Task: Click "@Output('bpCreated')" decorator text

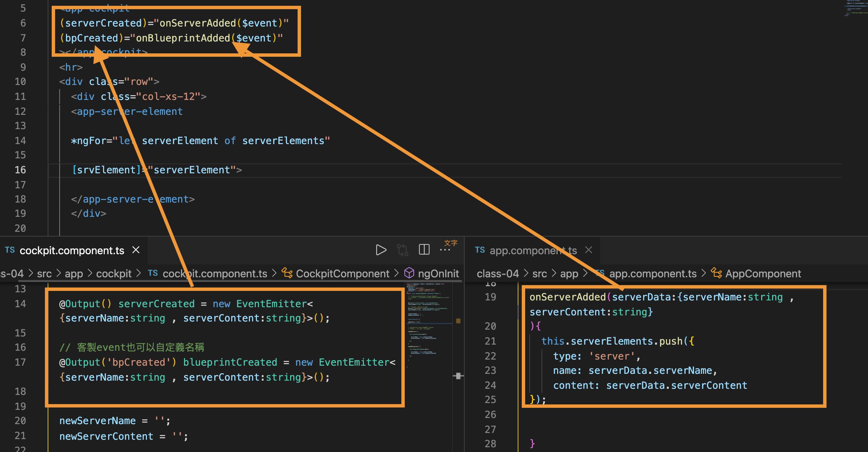Action: (x=118, y=362)
